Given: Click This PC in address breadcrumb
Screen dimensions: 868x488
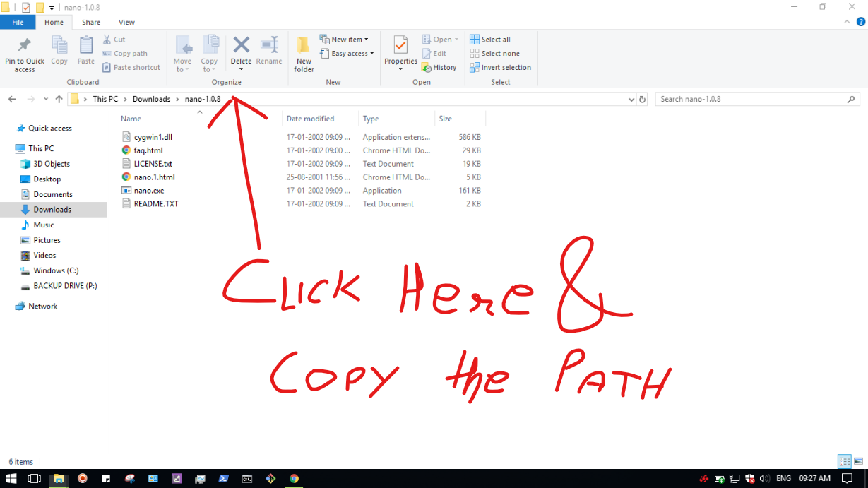Looking at the screenshot, I should [x=105, y=100].
